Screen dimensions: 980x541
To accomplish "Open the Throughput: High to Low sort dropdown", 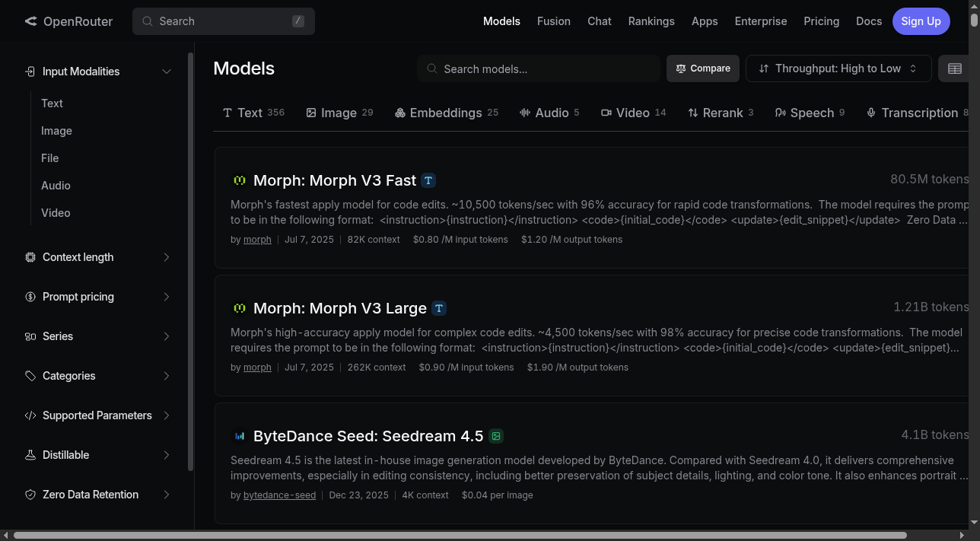I will click(x=838, y=68).
